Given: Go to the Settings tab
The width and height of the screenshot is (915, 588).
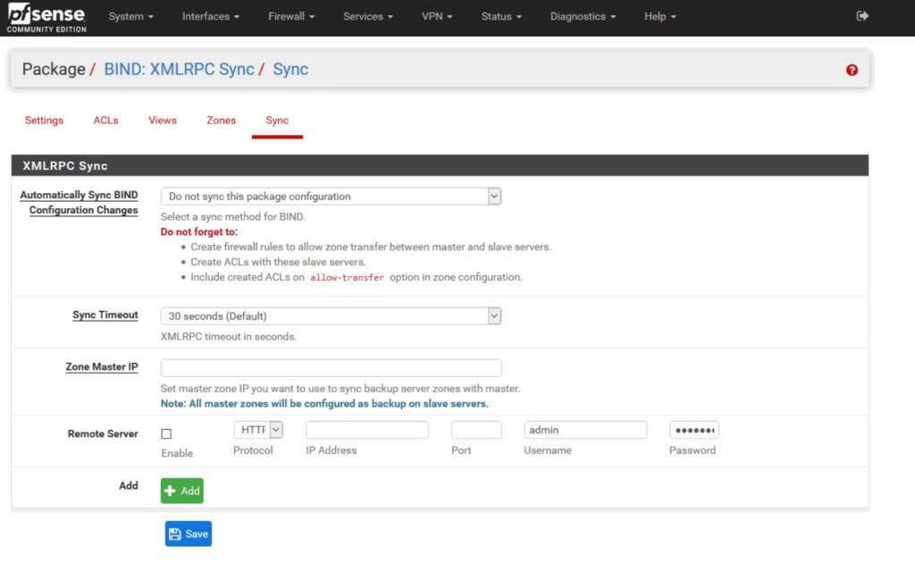Looking at the screenshot, I should coord(44,121).
